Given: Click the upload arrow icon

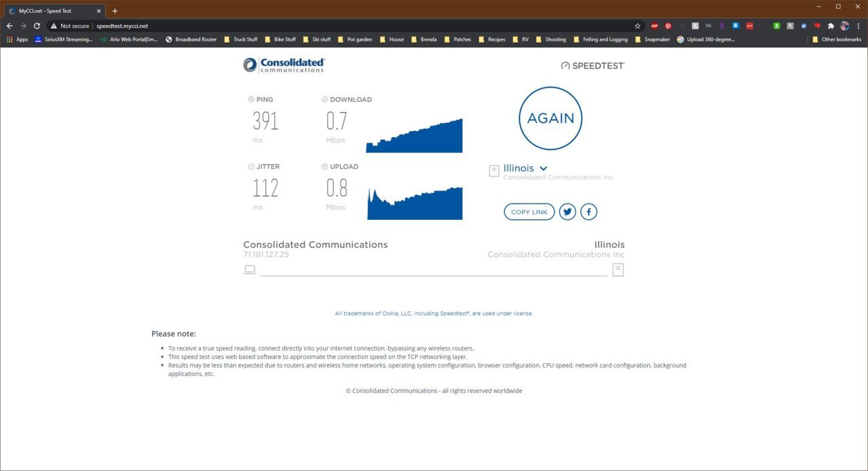Looking at the screenshot, I should coord(324,166).
